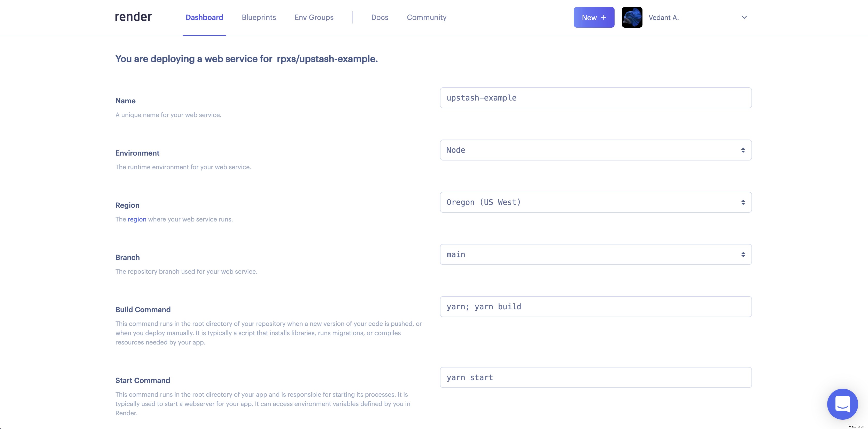Switch to the Dashboard tab
Screen dimensions: 868x429
pos(204,17)
